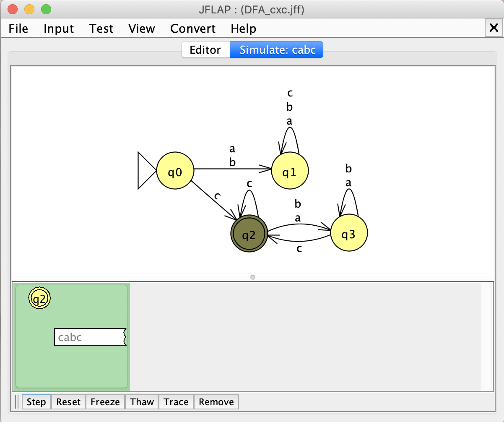Click the macOS yellow minimize window button
Image resolution: width=504 pixels, height=422 pixels.
29,9
